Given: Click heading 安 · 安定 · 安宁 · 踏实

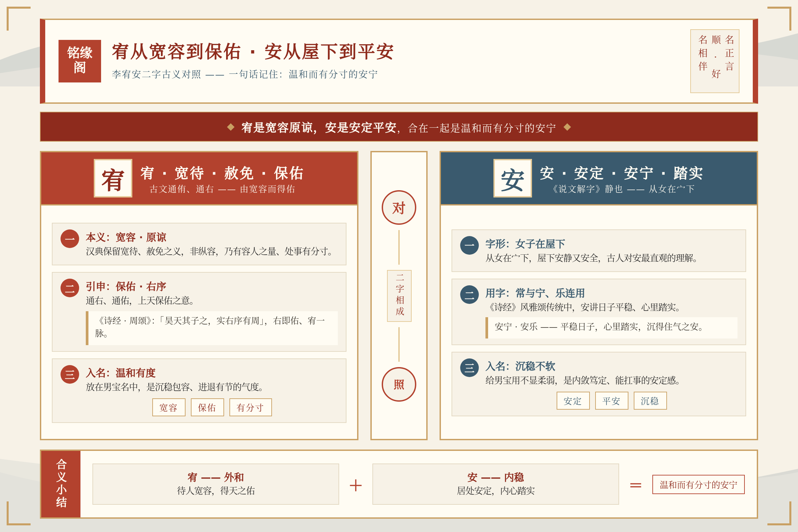Looking at the screenshot, I should coord(621,173).
